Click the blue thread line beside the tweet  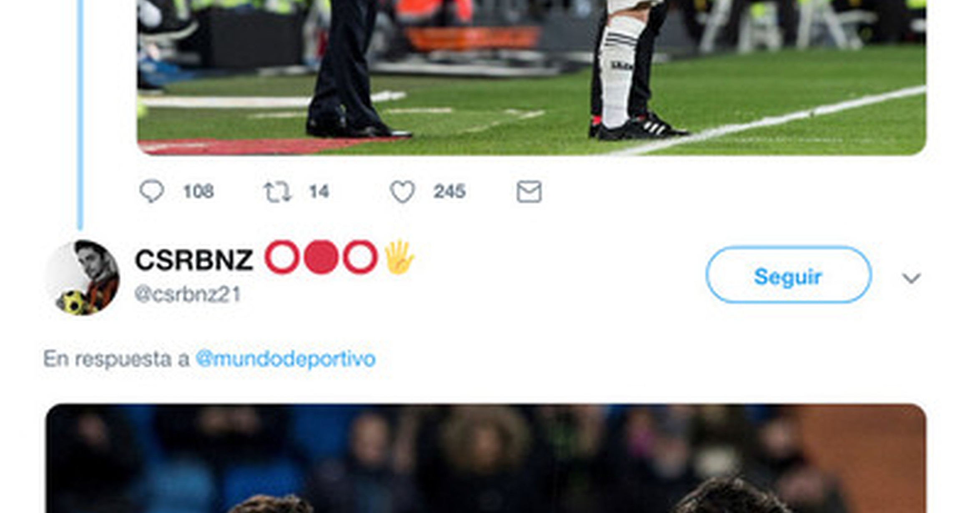click(x=80, y=115)
